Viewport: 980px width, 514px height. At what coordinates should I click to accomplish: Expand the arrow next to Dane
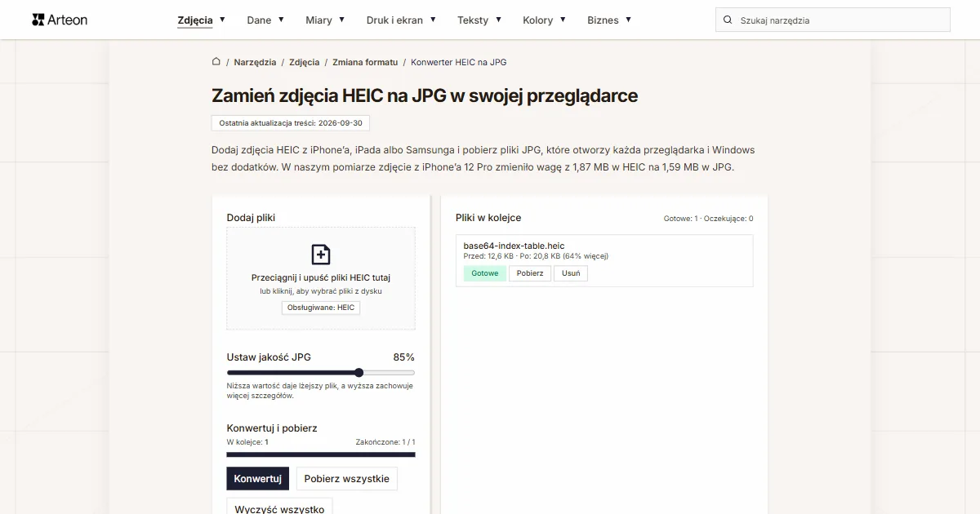(281, 20)
